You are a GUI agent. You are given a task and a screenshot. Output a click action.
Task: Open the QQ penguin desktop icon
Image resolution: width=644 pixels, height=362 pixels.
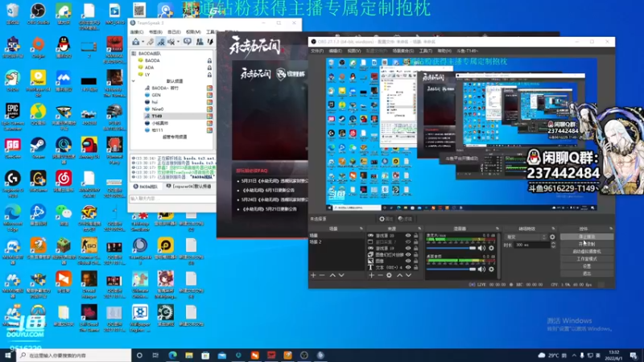64,47
